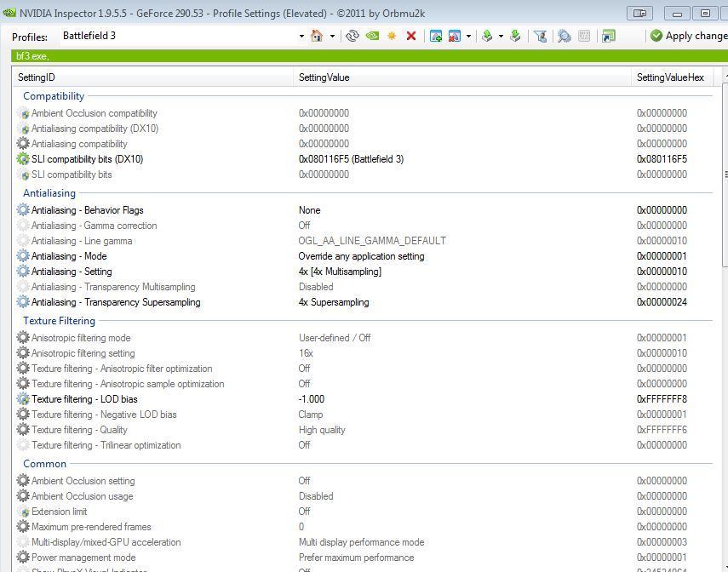Open dropdown arrow next to remove application icon
The height and width of the screenshot is (572, 728).
pyautogui.click(x=468, y=37)
